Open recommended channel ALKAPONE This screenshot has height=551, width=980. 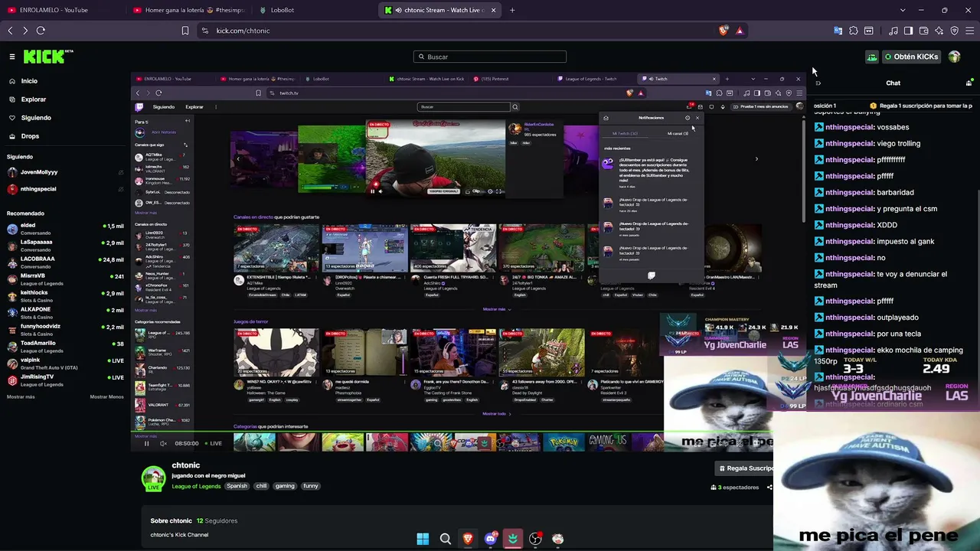coord(65,313)
